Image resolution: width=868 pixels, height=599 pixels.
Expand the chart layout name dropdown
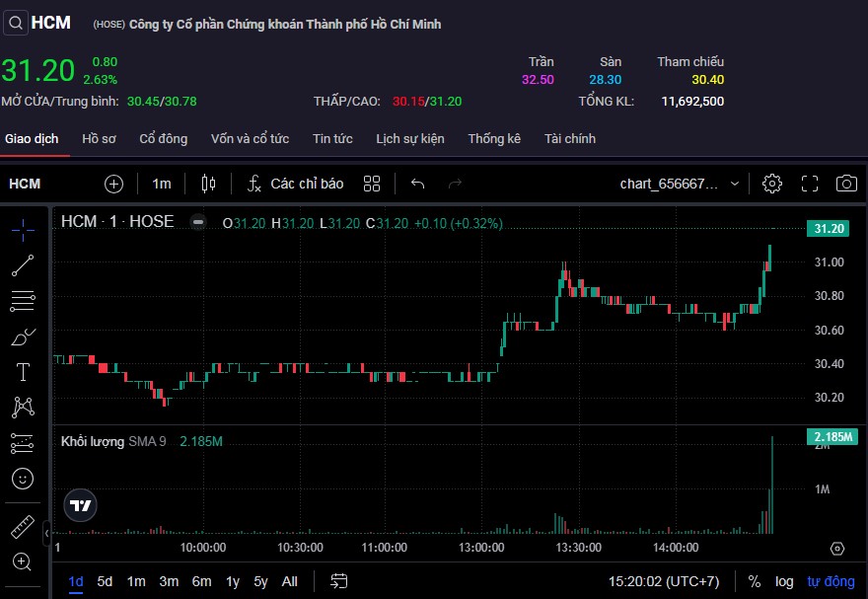coord(681,184)
